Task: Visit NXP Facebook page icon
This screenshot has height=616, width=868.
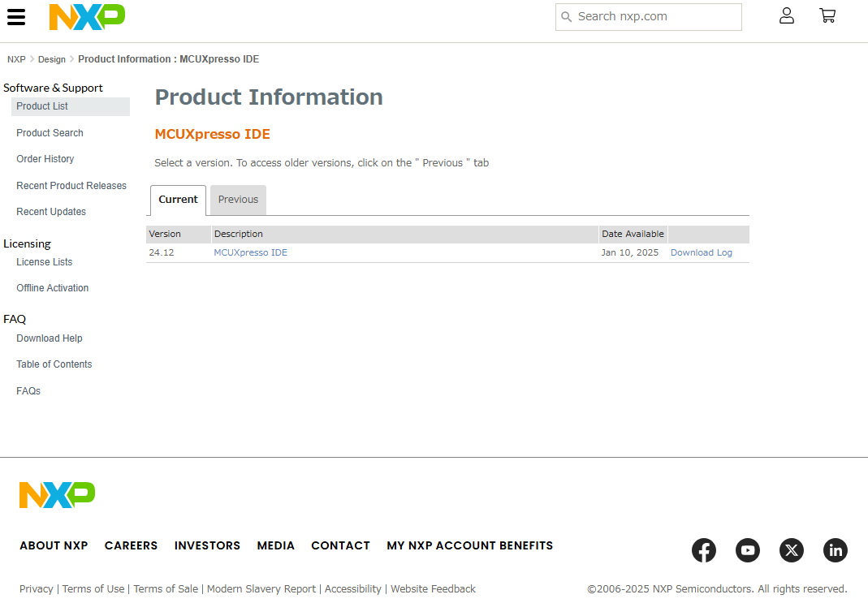Action: (x=704, y=550)
